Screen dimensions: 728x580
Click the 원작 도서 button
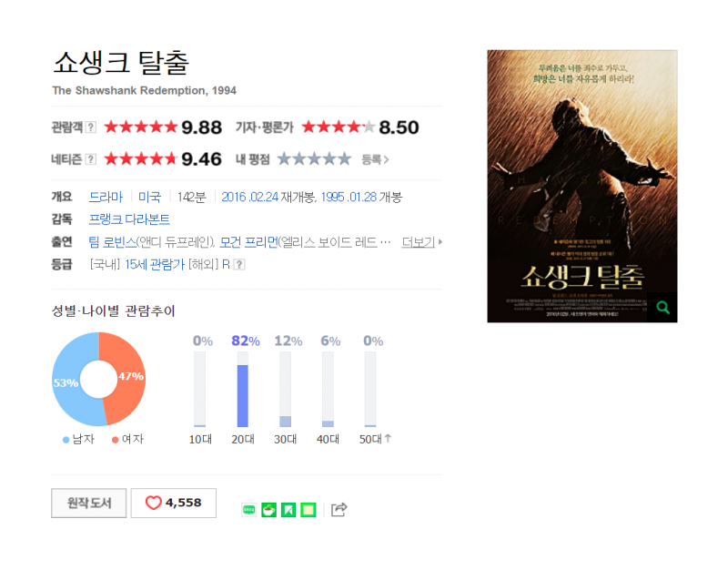[x=88, y=503]
